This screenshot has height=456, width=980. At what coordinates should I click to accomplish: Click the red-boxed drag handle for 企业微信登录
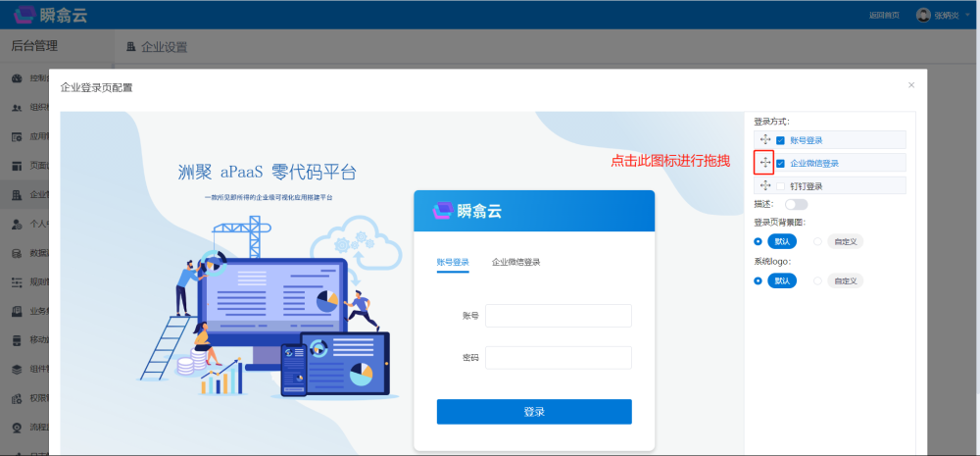pyautogui.click(x=765, y=163)
